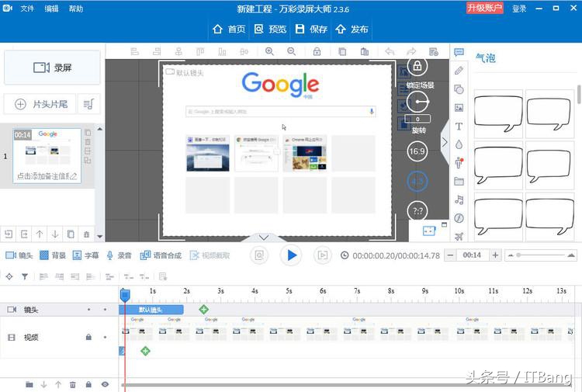
Task: Select the T text tool icon
Action: click(x=459, y=127)
